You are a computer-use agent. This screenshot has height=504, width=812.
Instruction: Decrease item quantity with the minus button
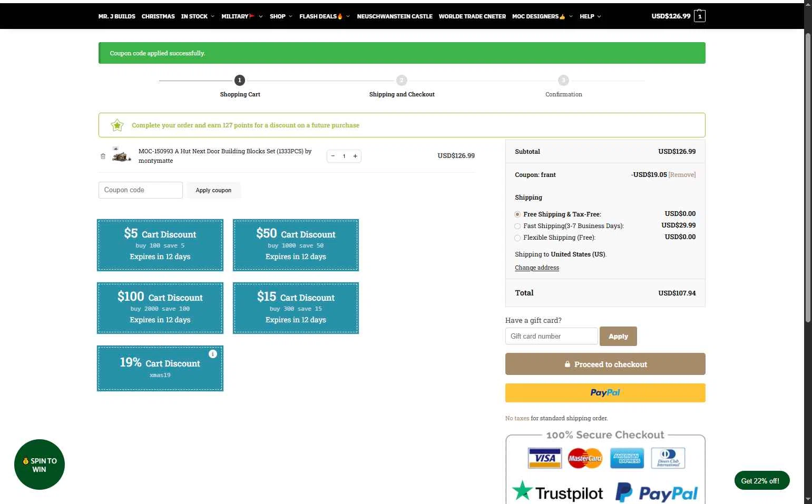[333, 156]
